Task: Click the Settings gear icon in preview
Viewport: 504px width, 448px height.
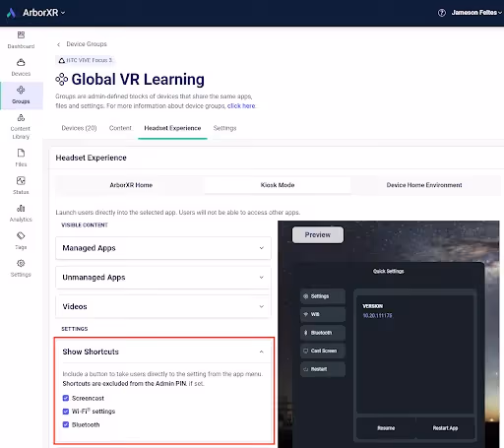Action: 306,296
